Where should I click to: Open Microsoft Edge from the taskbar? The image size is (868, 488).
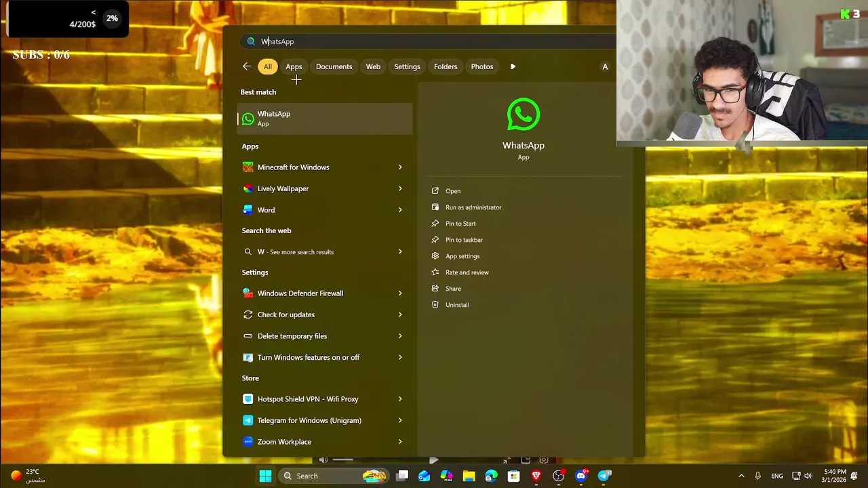coord(491,476)
